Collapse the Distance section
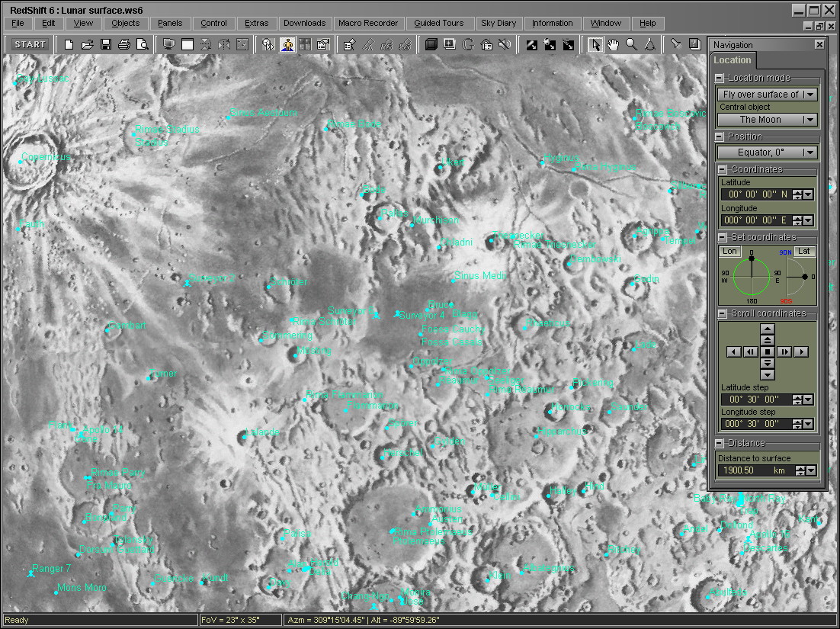This screenshot has height=629, width=840. [x=720, y=443]
